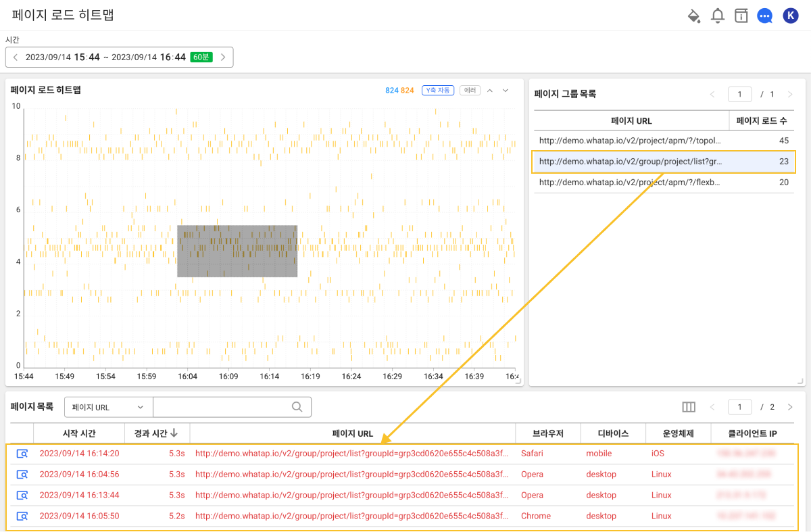Screen dimensions: 811x532
Task: Click the iOS operating system cell
Action: pyautogui.click(x=658, y=454)
